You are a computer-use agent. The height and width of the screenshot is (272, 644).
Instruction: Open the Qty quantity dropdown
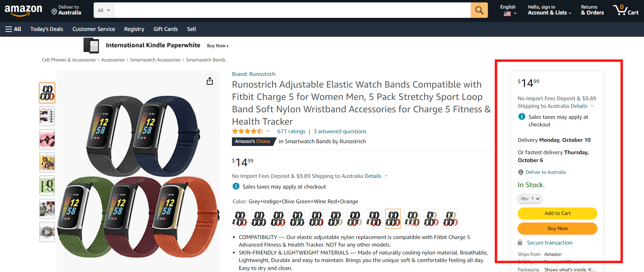click(x=530, y=199)
